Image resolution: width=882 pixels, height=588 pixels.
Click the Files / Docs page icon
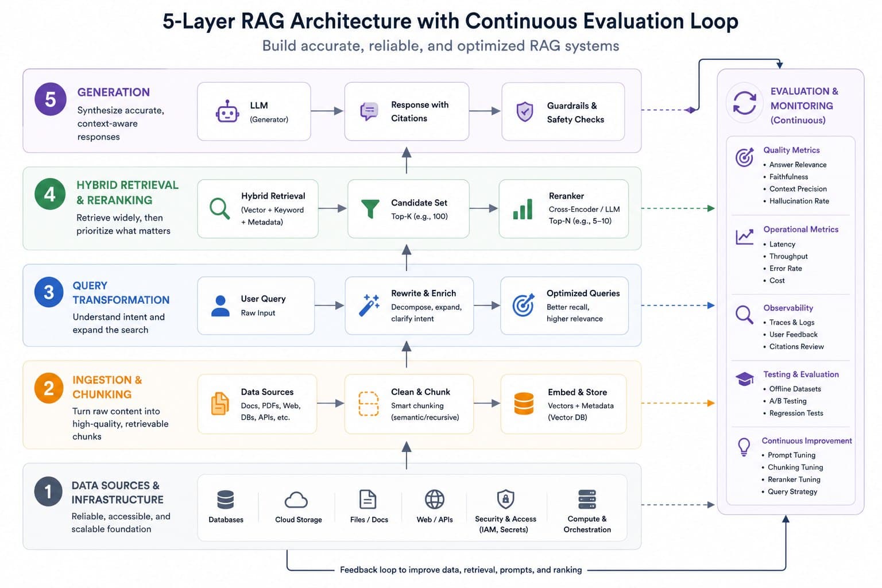coord(367,500)
